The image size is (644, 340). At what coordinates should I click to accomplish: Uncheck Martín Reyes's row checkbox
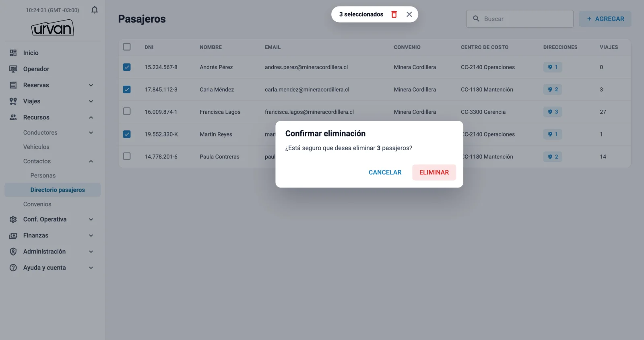[x=127, y=134]
